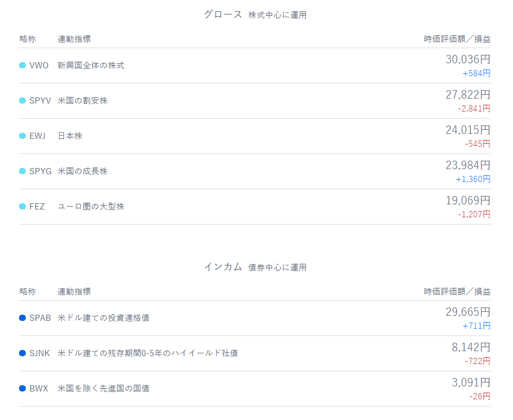Click the 米国を除く先進国の国債 label
Image resolution: width=513 pixels, height=420 pixels.
(103, 389)
